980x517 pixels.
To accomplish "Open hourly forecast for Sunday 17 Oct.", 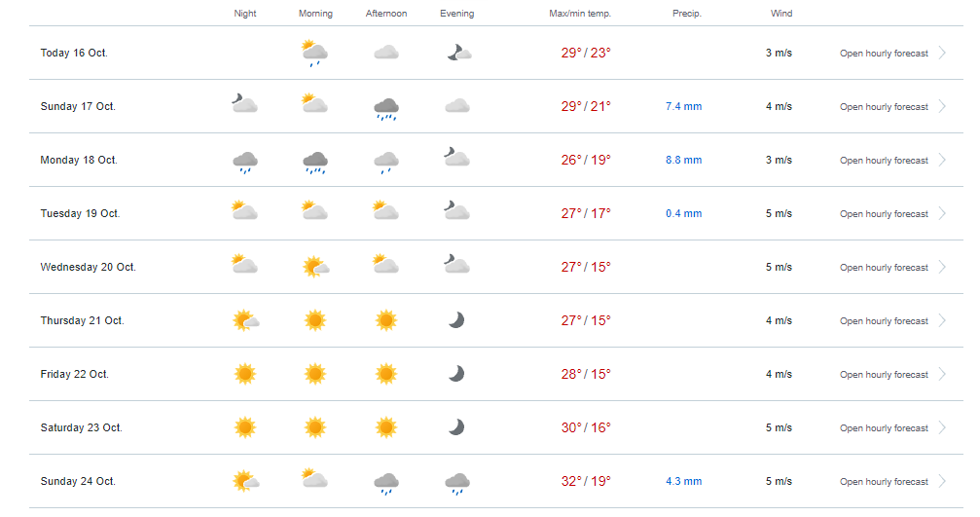I will 884,107.
